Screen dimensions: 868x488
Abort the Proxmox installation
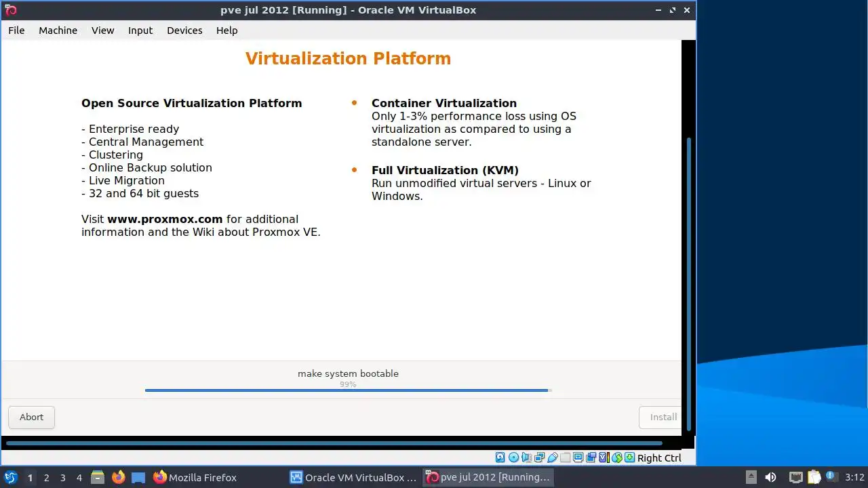31,417
